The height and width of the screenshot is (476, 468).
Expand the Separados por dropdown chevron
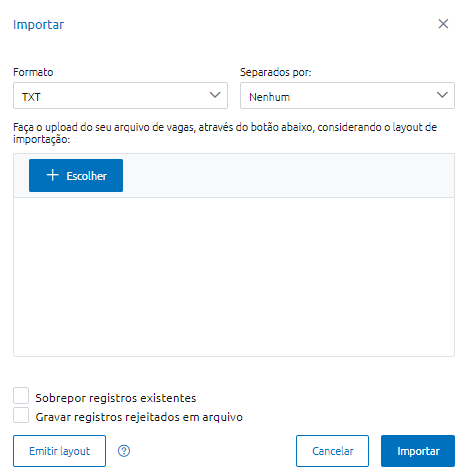point(442,95)
